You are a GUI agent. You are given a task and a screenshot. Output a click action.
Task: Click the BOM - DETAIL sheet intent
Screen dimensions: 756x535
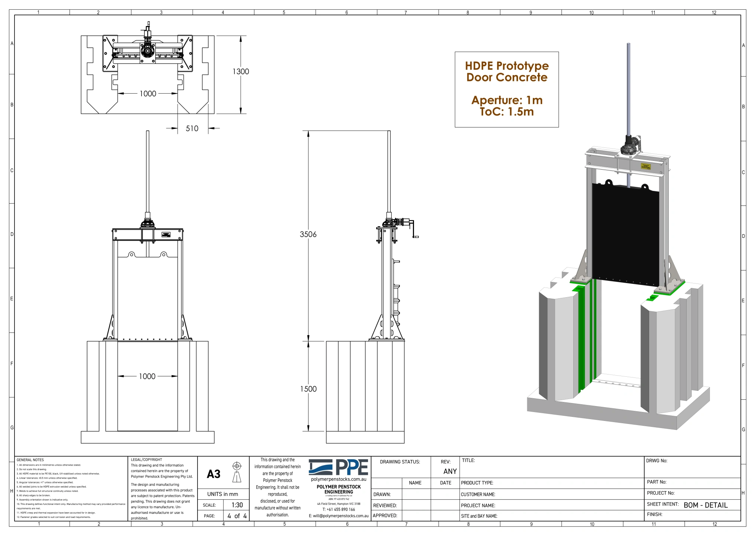705,505
